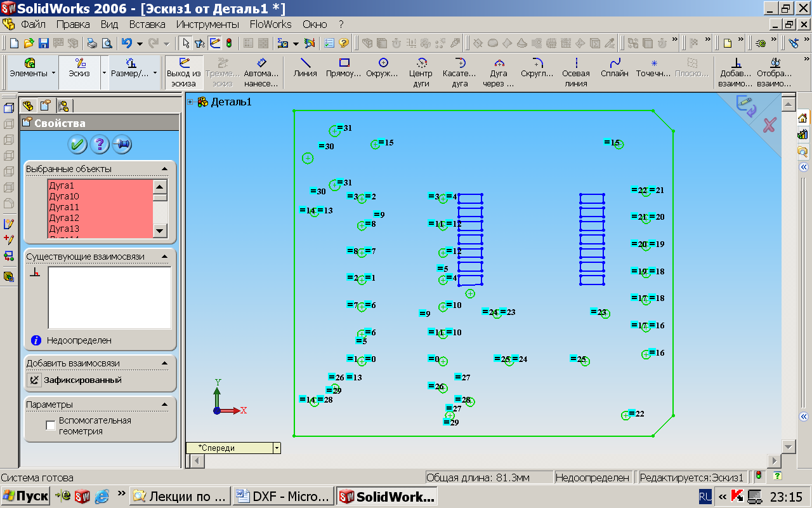Activate the Select cursor tool

pyautogui.click(x=185, y=43)
